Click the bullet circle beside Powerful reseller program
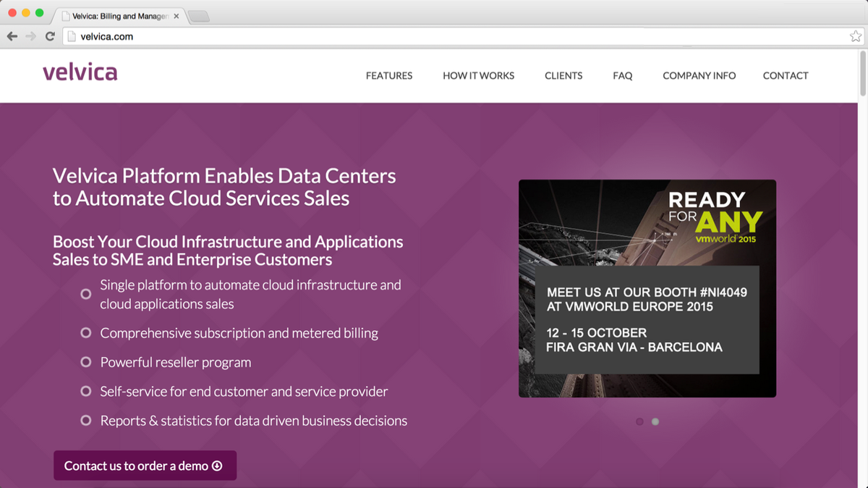The width and height of the screenshot is (868, 488). (86, 362)
